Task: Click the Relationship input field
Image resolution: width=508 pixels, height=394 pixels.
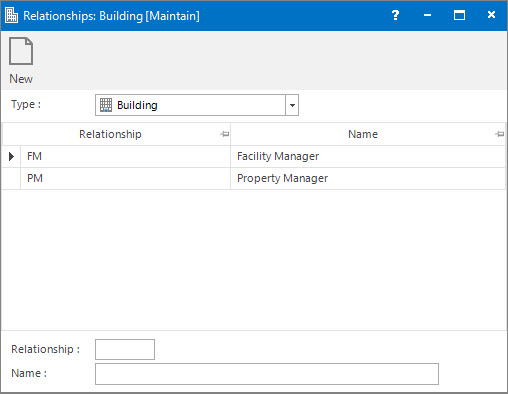Action: pos(125,349)
